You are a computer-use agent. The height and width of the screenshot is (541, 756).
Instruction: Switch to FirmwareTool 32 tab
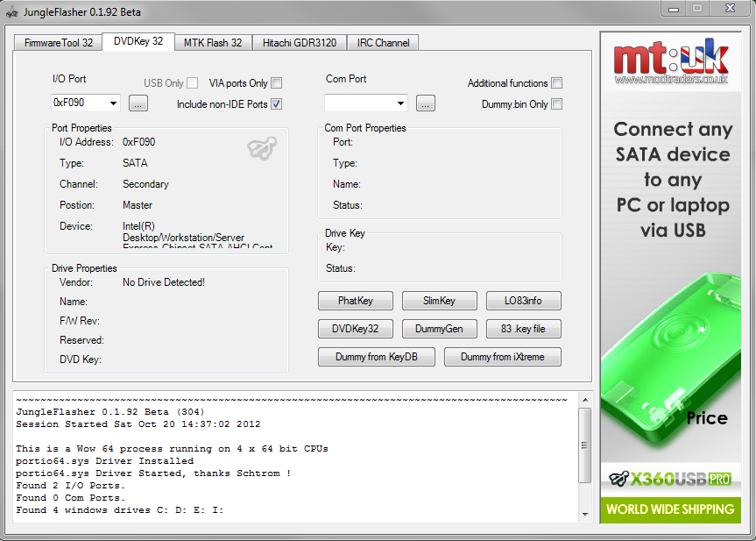59,43
